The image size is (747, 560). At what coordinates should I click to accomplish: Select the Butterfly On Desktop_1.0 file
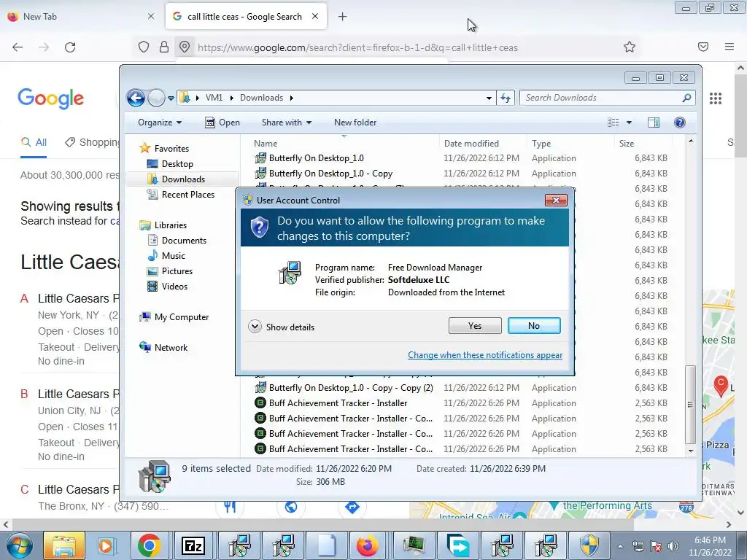point(317,158)
